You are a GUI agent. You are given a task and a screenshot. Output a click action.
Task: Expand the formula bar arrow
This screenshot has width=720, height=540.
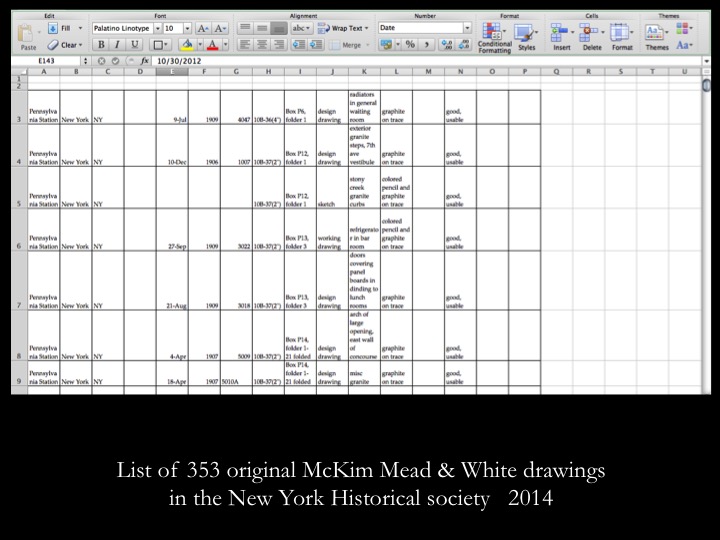click(706, 61)
